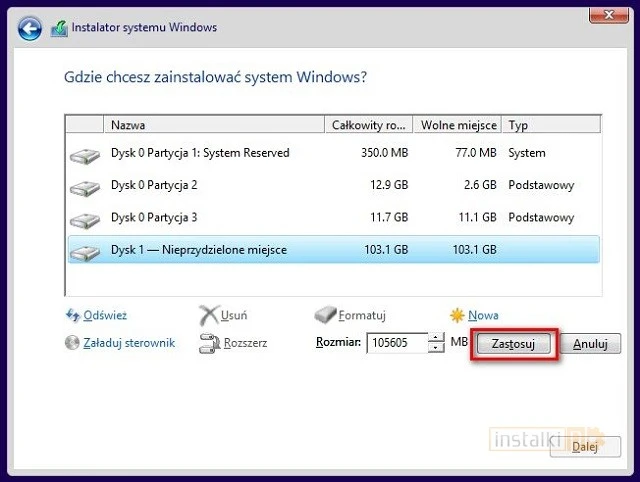Click the drive icon for Dysk 0 Partycja 2
Image resolution: width=640 pixels, height=482 pixels.
pos(85,188)
